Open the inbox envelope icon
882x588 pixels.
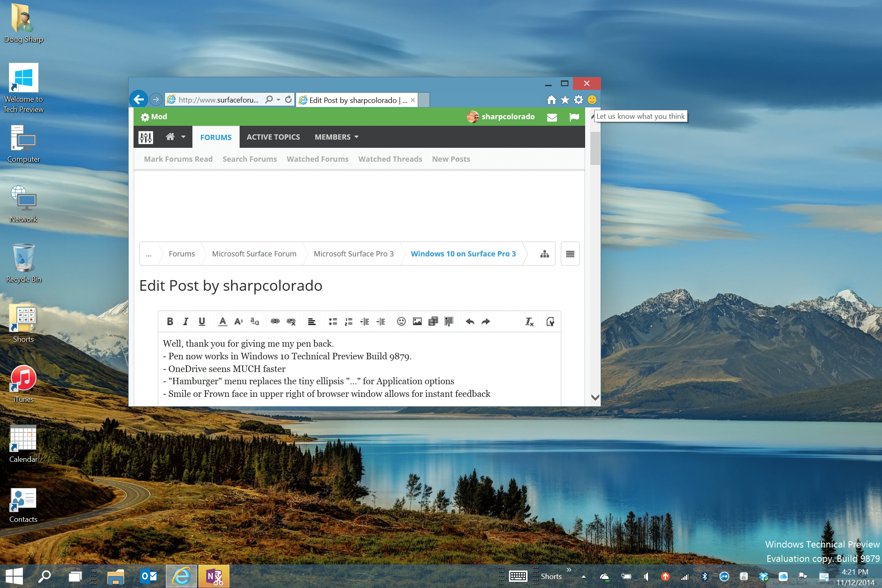click(552, 117)
